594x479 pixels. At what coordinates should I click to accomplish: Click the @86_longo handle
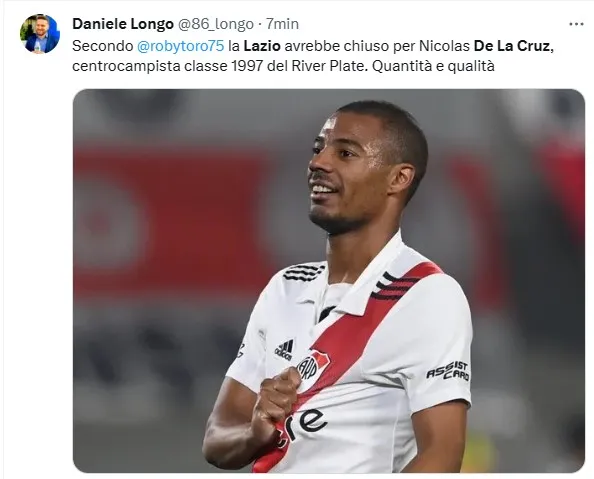coord(216,24)
